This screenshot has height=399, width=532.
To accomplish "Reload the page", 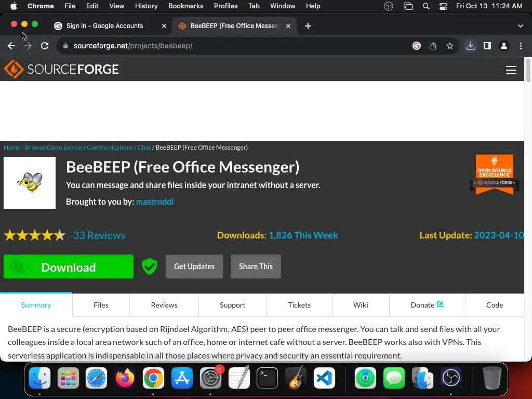I will pos(45,46).
